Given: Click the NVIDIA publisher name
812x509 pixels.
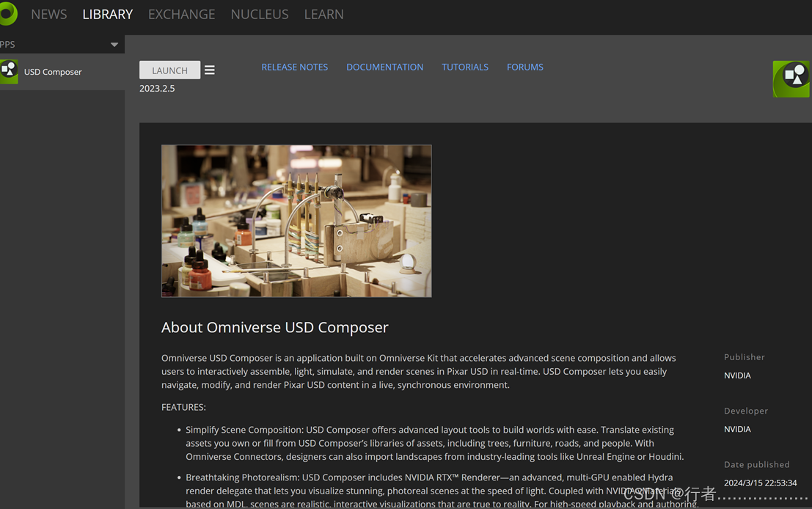Looking at the screenshot, I should click(x=737, y=375).
